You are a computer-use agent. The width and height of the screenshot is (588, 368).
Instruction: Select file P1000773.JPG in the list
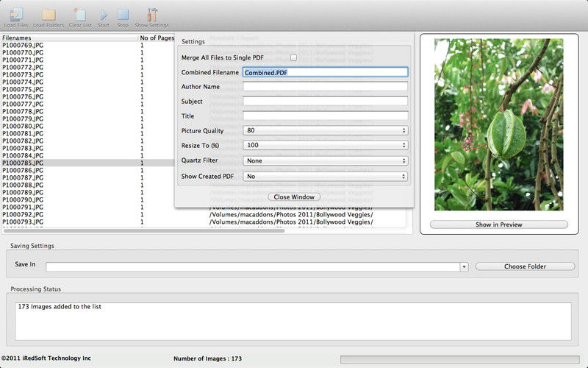[x=23, y=75]
